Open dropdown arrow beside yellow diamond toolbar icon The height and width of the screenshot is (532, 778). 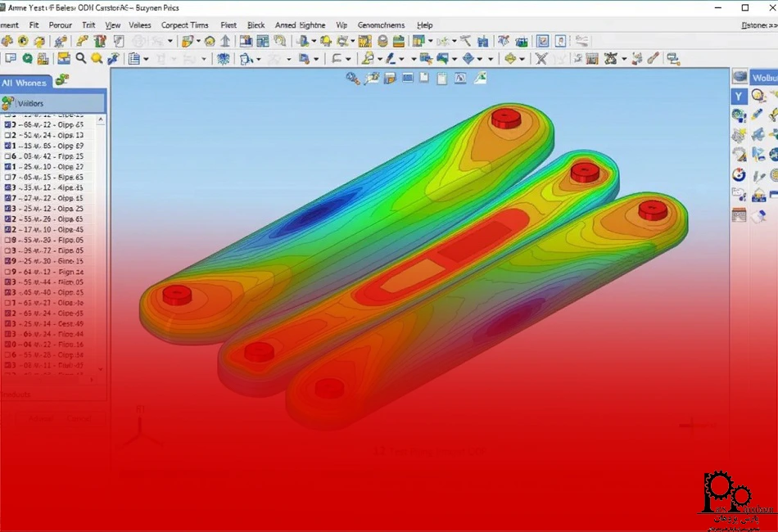click(522, 59)
